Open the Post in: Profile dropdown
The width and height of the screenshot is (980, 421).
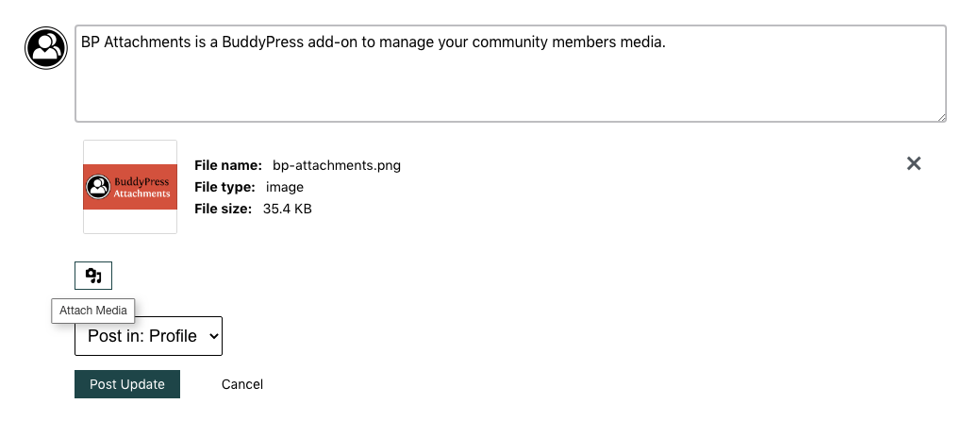148,336
